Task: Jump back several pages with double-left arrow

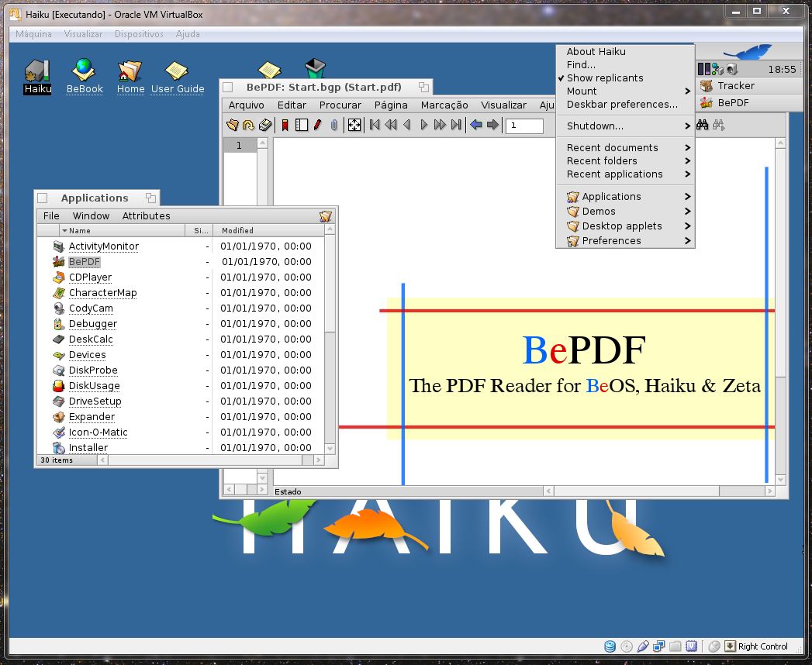Action: pyautogui.click(x=391, y=125)
